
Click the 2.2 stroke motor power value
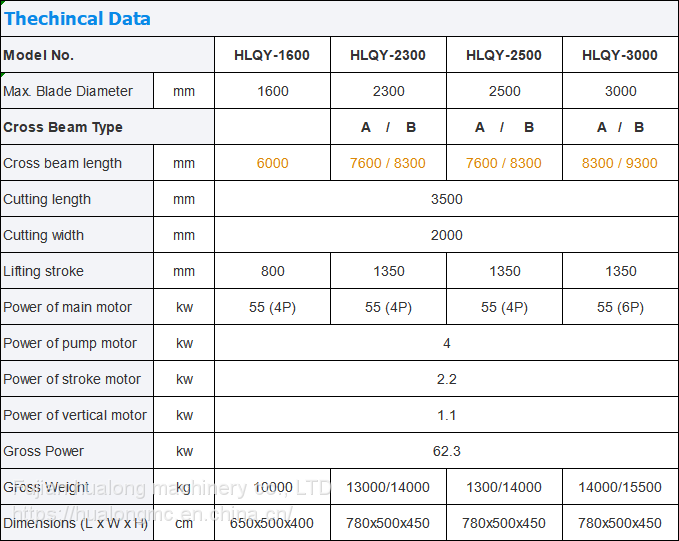(446, 379)
